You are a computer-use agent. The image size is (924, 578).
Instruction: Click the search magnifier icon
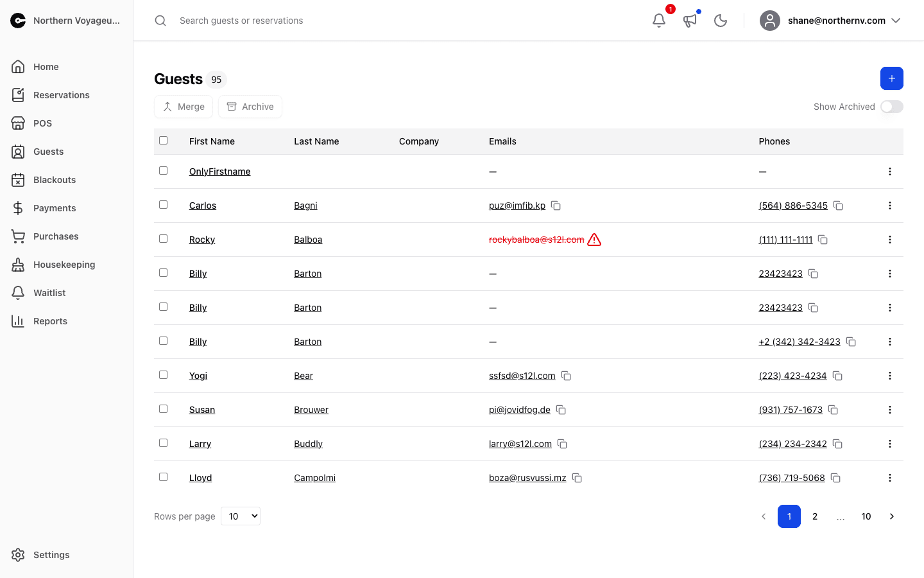pyautogui.click(x=160, y=21)
